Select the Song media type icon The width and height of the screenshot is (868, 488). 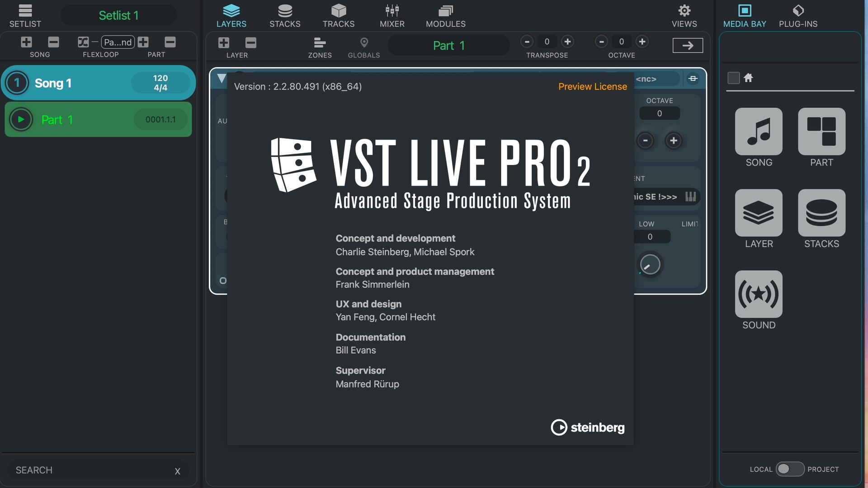(759, 131)
